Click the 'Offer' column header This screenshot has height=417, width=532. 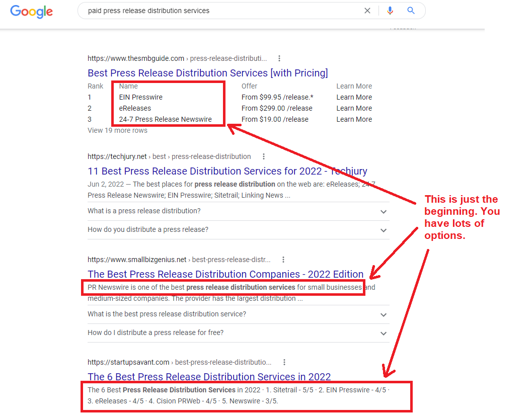(249, 86)
